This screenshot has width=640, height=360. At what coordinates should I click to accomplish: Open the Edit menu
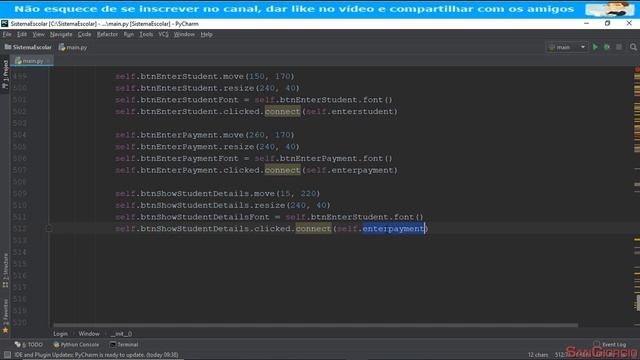click(x=22, y=34)
